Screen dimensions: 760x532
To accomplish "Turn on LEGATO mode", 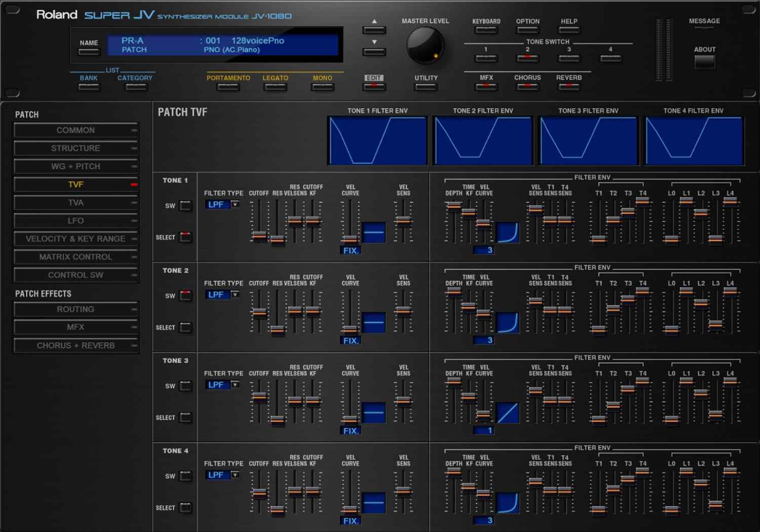I will click(275, 87).
